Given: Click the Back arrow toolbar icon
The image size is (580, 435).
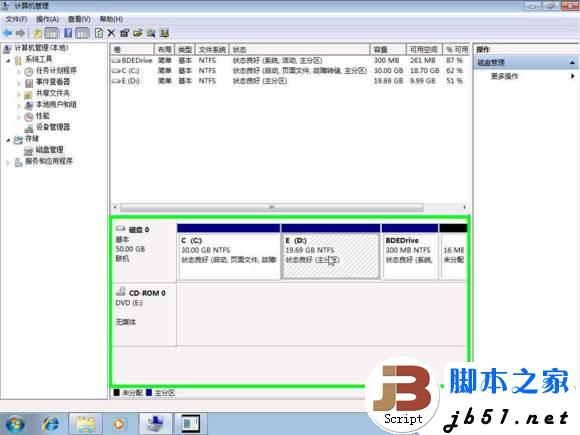Looking at the screenshot, I should point(7,33).
